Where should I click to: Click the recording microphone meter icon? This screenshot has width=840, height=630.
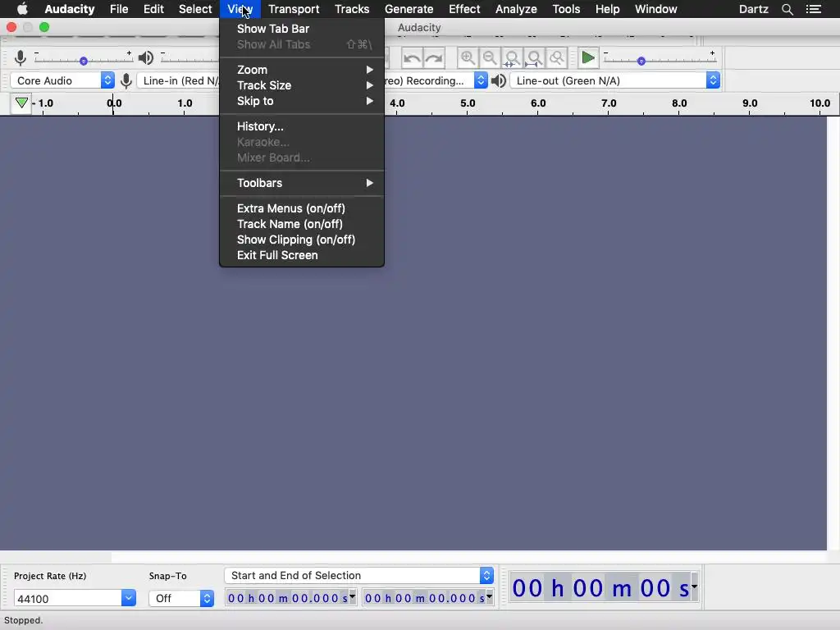coord(21,57)
